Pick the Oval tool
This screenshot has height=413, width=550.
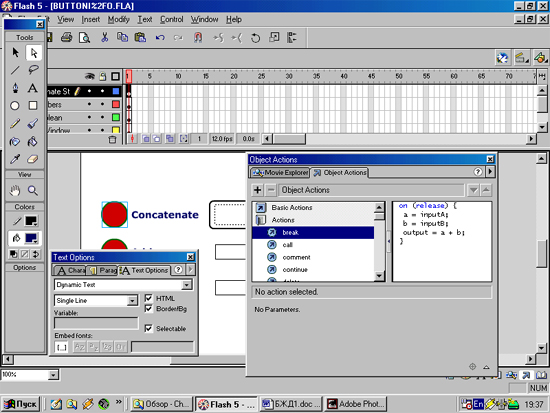(x=15, y=106)
